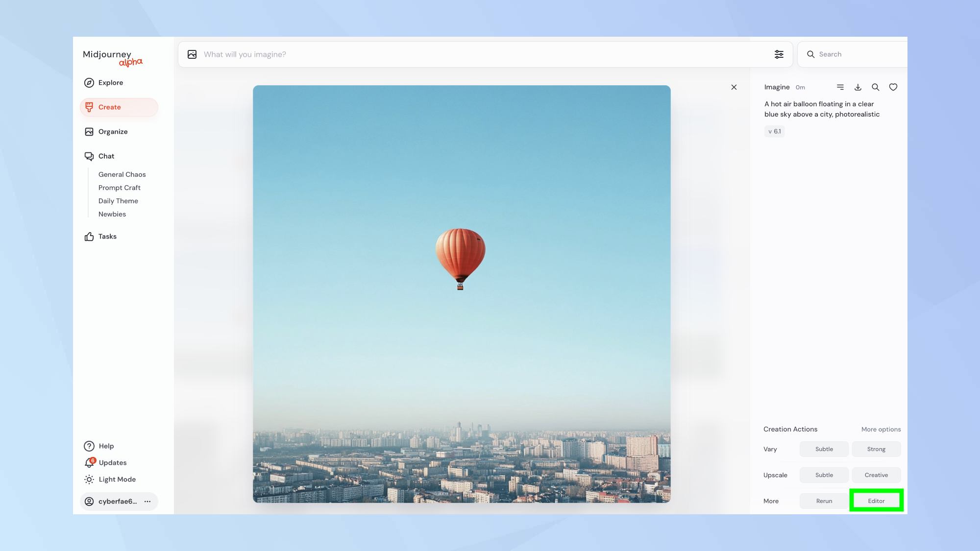The image size is (980, 551).
Task: Click the zoom/magnify icon on image panel
Action: tap(876, 87)
